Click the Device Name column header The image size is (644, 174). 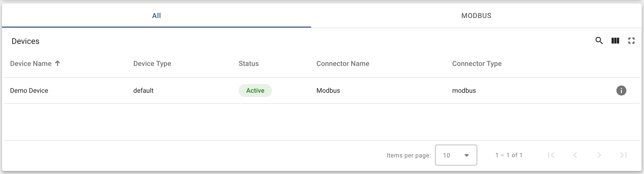[31, 64]
